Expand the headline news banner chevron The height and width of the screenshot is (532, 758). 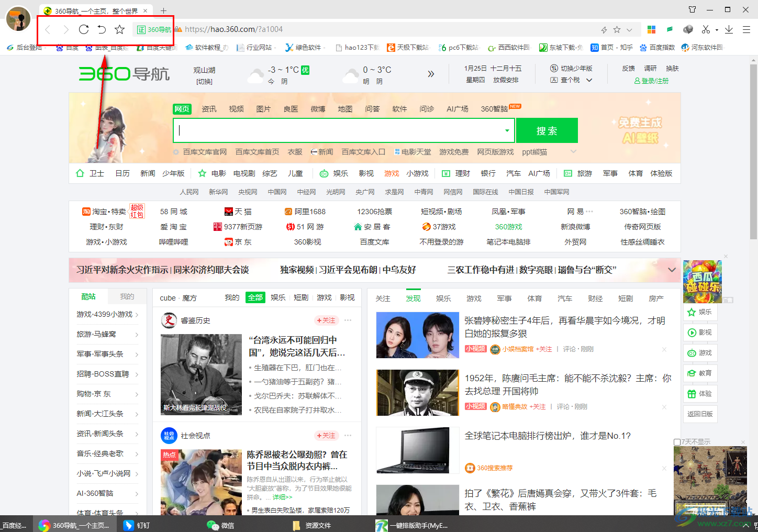672,270
